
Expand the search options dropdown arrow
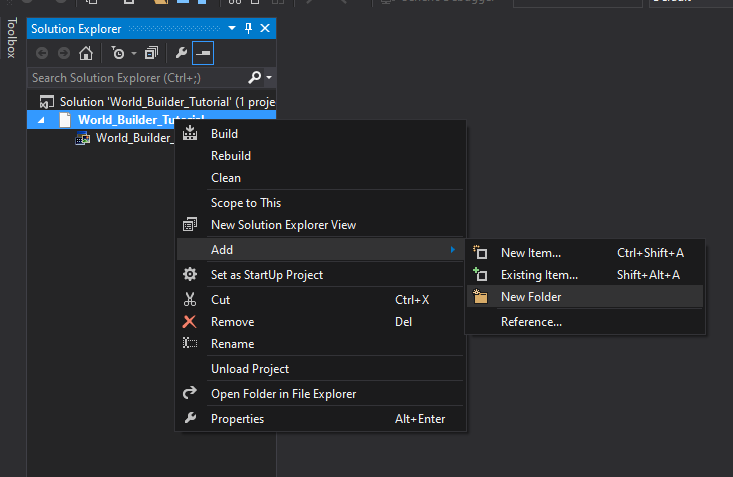point(269,77)
